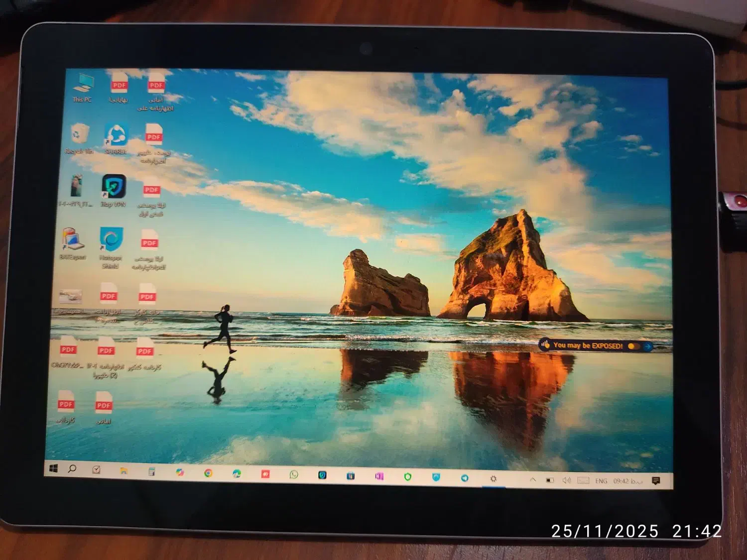Toggle the 'You may be EXPOSED!' switch
This screenshot has height=560, width=747.
[633, 346]
